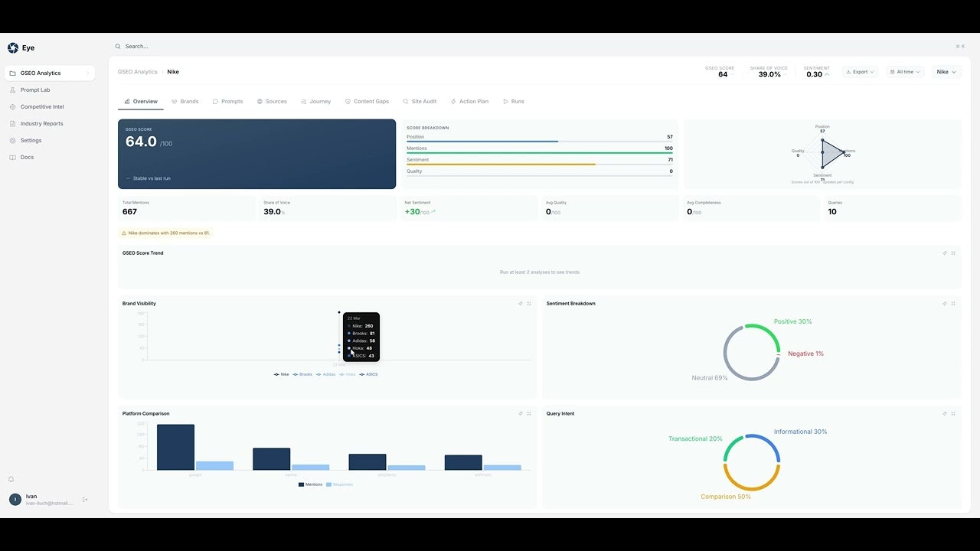Image resolution: width=980 pixels, height=551 pixels.
Task: Click the radar chart of score dimensions
Action: tap(823, 154)
